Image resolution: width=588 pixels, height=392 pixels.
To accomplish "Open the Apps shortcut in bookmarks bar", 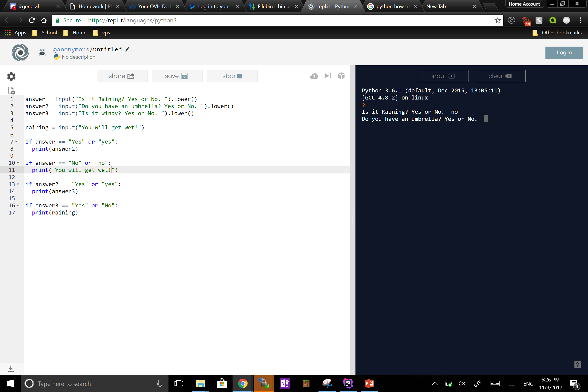I will tap(15, 32).
